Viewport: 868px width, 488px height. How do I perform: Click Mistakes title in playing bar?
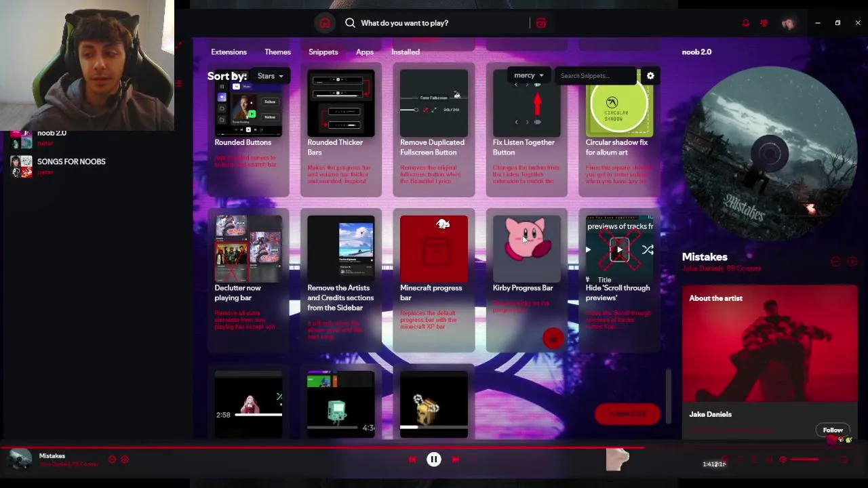point(52,456)
